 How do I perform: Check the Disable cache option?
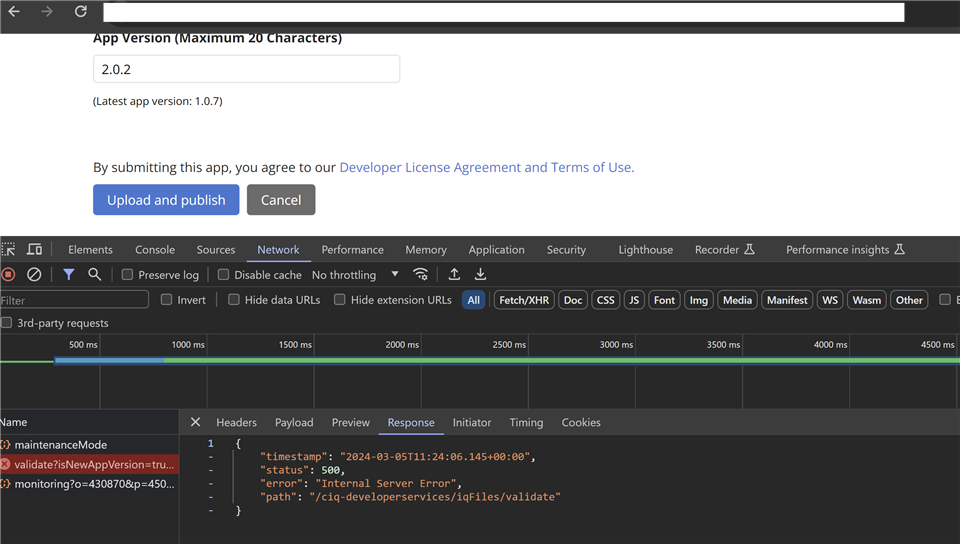(223, 275)
